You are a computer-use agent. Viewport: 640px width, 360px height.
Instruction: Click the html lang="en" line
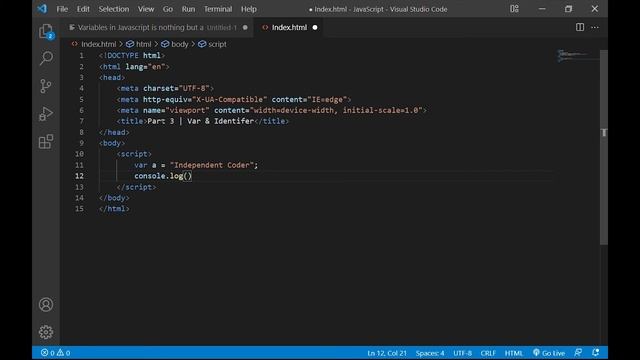click(x=134, y=67)
